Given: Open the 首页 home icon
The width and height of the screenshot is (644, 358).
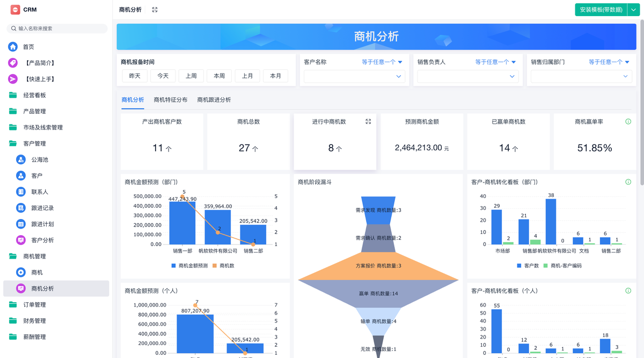Looking at the screenshot, I should pos(13,47).
